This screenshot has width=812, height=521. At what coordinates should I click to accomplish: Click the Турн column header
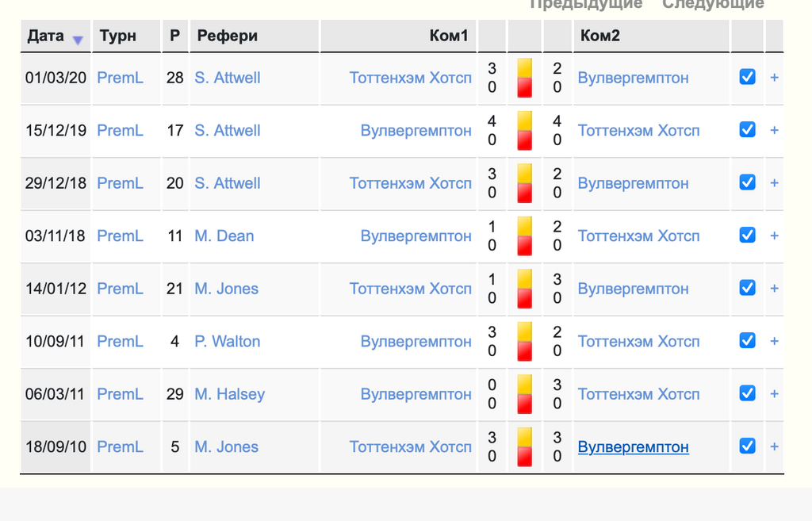(x=118, y=36)
